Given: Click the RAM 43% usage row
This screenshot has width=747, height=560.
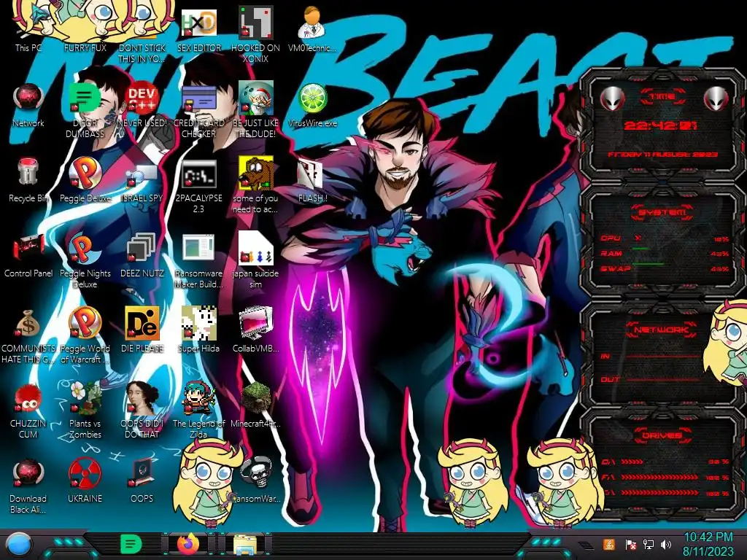Looking at the screenshot, I should tap(664, 253).
